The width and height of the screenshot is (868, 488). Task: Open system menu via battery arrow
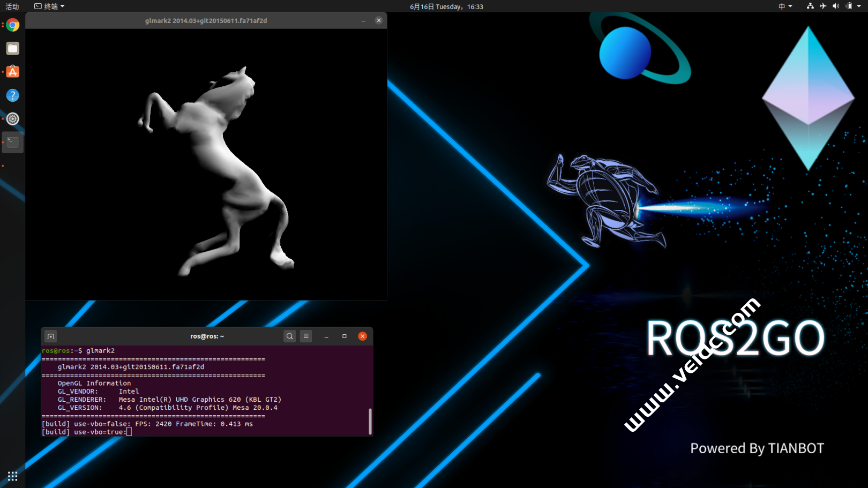pos(859,6)
